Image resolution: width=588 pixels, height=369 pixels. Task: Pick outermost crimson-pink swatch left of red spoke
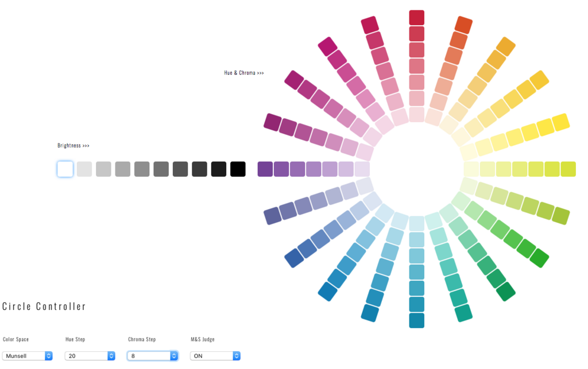[x=370, y=25]
